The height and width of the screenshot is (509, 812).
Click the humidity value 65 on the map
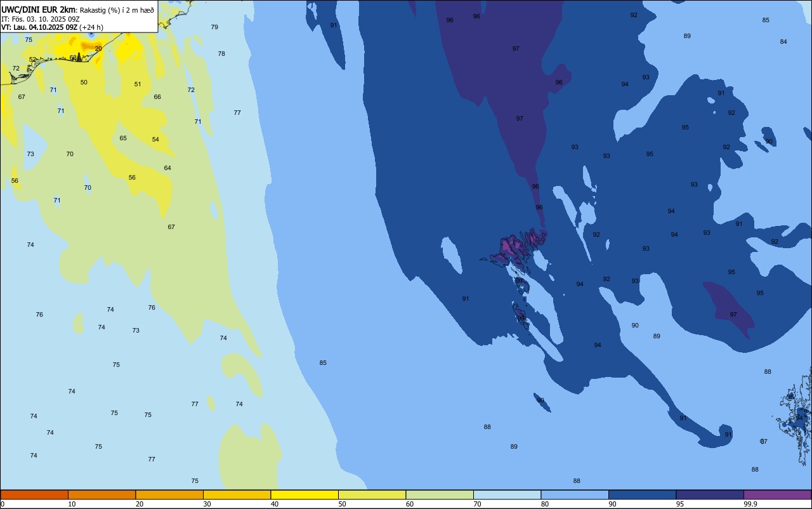coord(123,138)
